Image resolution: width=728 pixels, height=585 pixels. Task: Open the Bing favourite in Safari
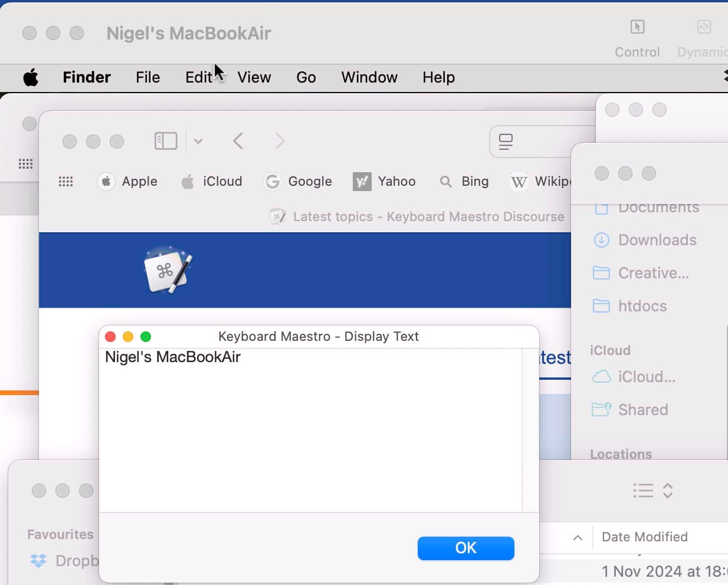(x=464, y=182)
